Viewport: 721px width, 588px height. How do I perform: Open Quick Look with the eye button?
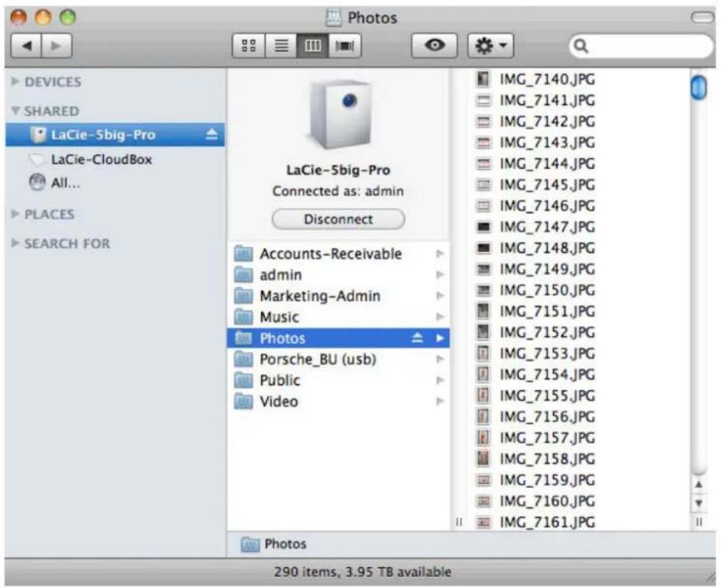[434, 46]
